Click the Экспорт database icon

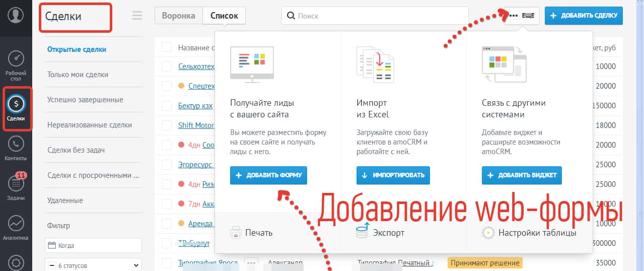click(x=362, y=232)
